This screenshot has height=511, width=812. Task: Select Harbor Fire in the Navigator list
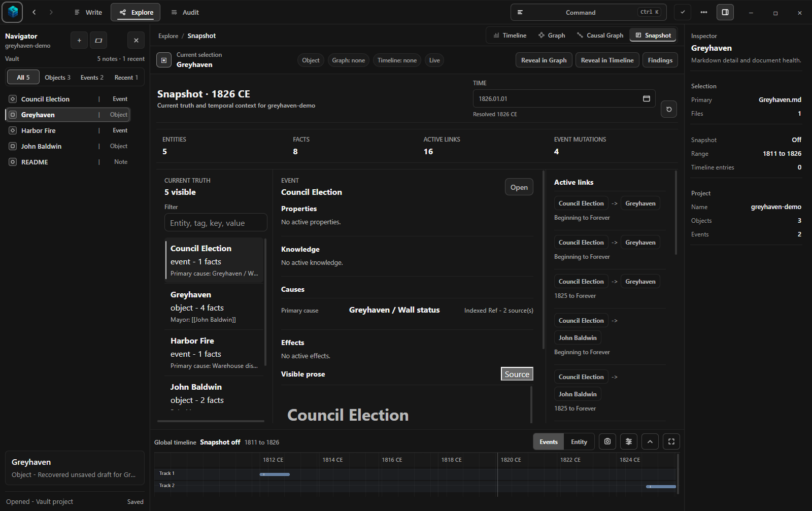(x=68, y=130)
